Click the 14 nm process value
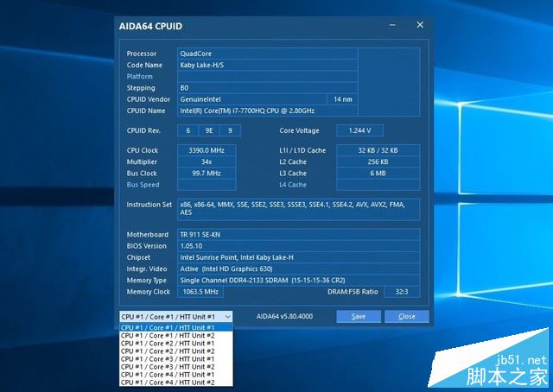 [x=342, y=99]
